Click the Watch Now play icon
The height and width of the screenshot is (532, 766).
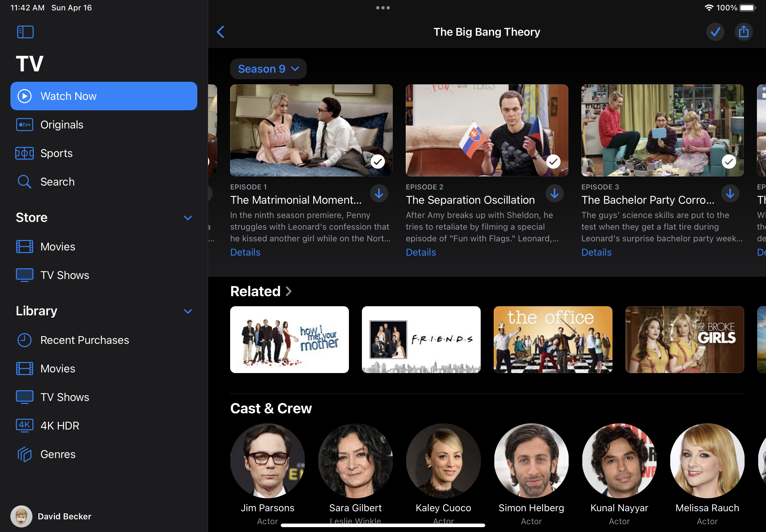(25, 96)
